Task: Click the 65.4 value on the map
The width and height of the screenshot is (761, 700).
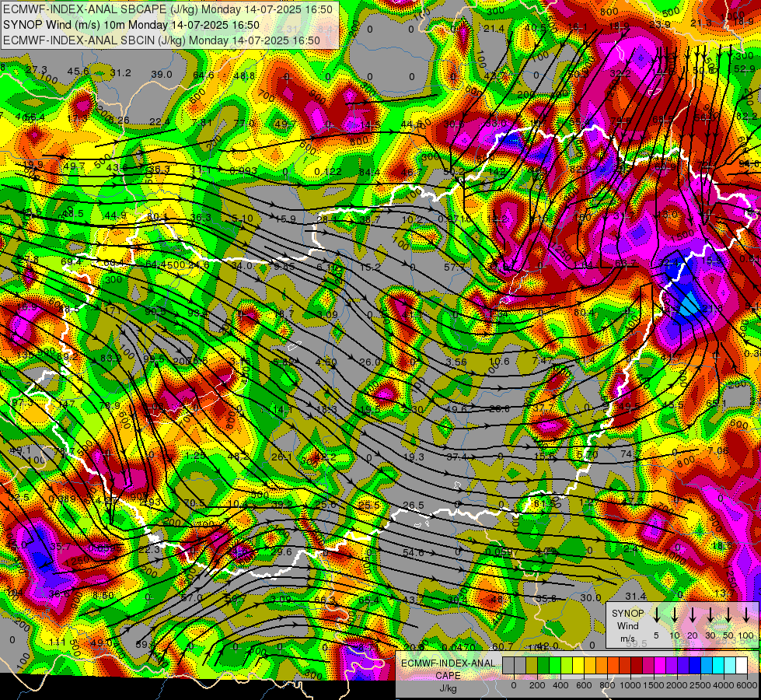Action: pyautogui.click(x=369, y=600)
